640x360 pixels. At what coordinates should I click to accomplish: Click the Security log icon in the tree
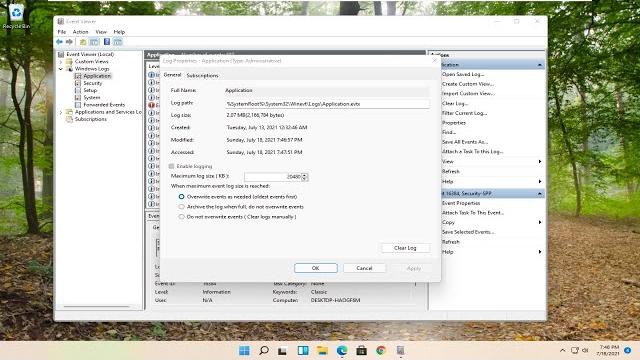[78, 83]
